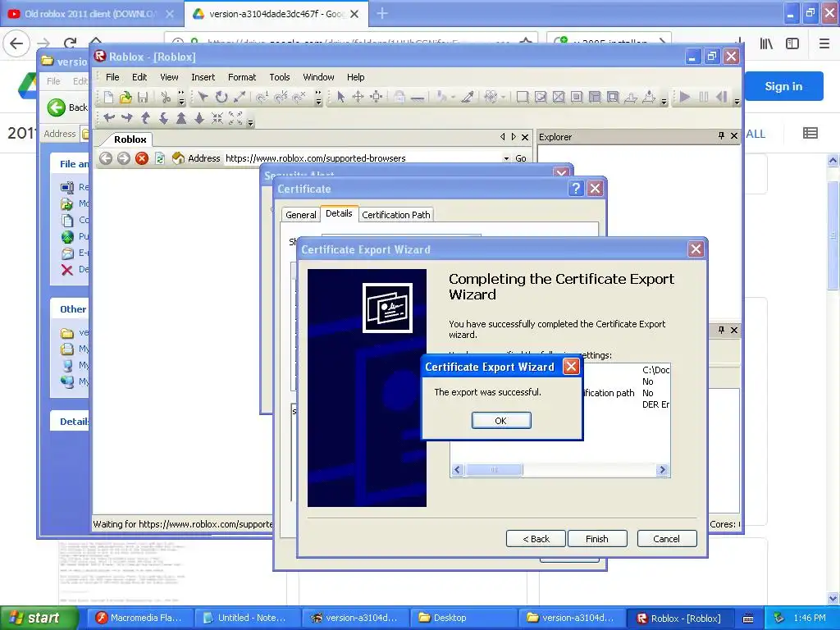Click Finish in Certificate Export Wizard
The width and height of the screenshot is (840, 630).
(x=597, y=539)
